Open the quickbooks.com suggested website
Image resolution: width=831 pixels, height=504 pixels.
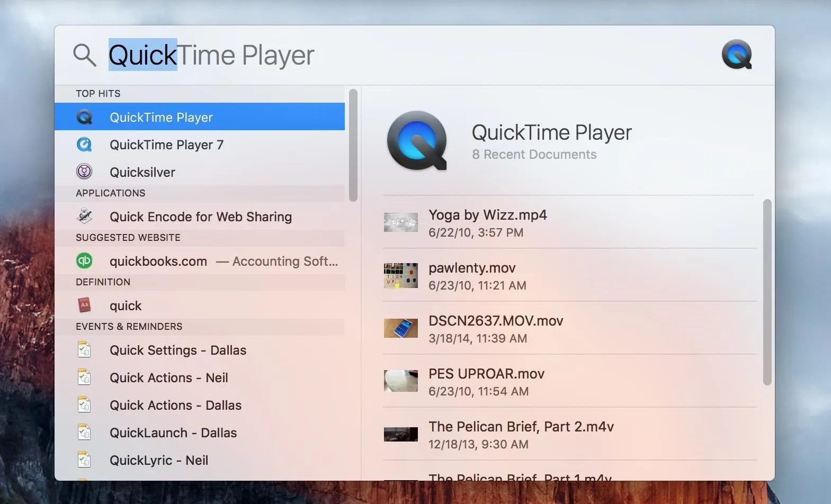coord(200,261)
